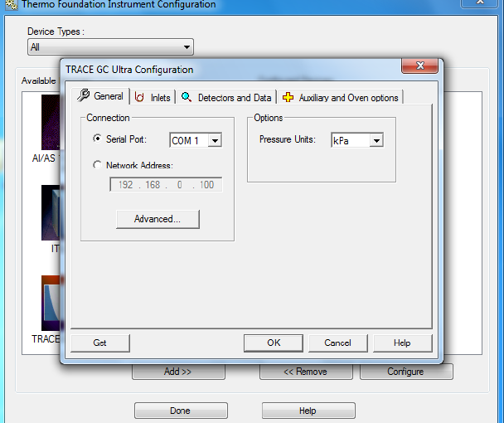Click the Advanced... button

click(x=157, y=219)
